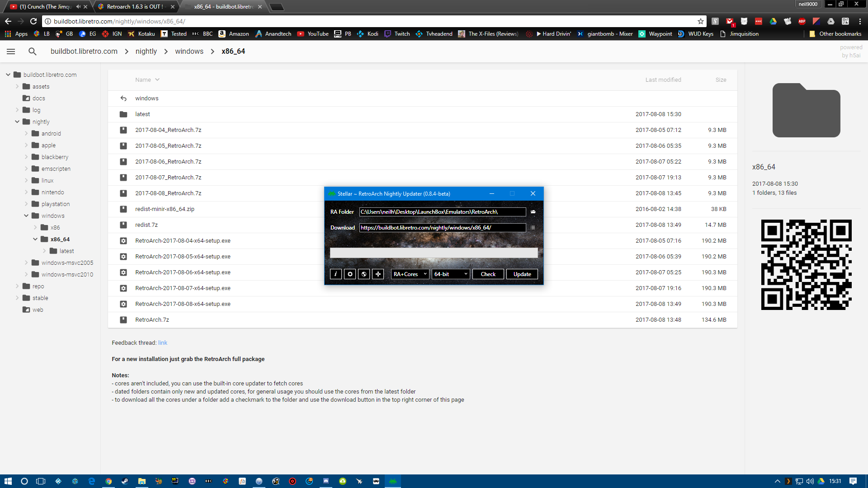Open a new browser tab

click(277, 7)
